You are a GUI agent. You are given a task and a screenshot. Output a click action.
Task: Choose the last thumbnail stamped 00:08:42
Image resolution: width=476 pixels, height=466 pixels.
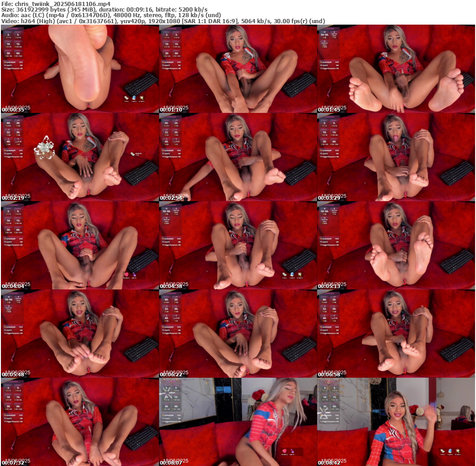click(396, 422)
